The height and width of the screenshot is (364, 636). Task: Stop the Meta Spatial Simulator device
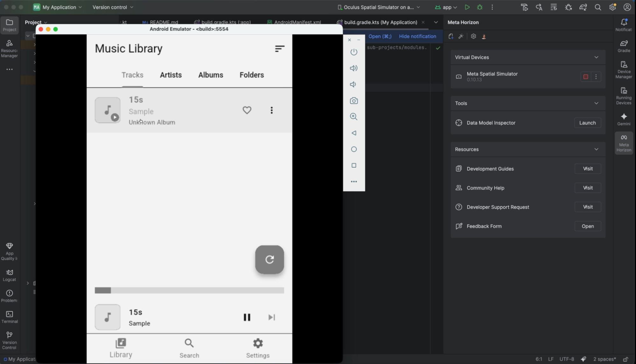click(585, 77)
